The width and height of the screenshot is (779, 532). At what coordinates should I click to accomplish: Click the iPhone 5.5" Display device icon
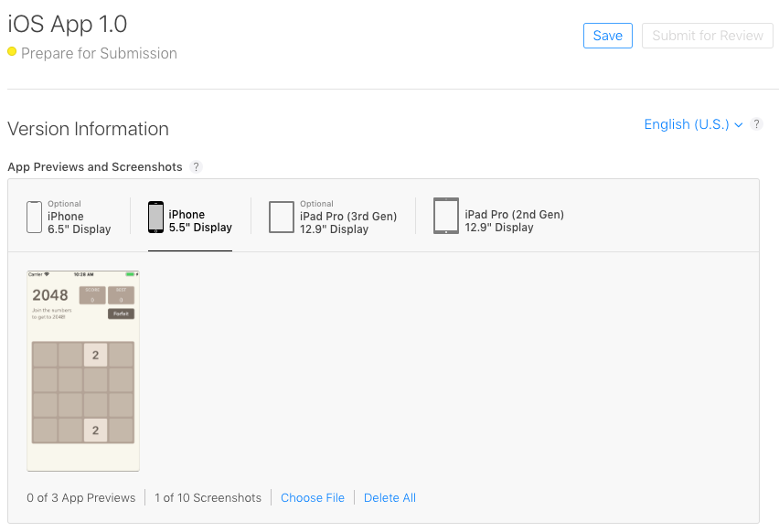click(x=155, y=217)
